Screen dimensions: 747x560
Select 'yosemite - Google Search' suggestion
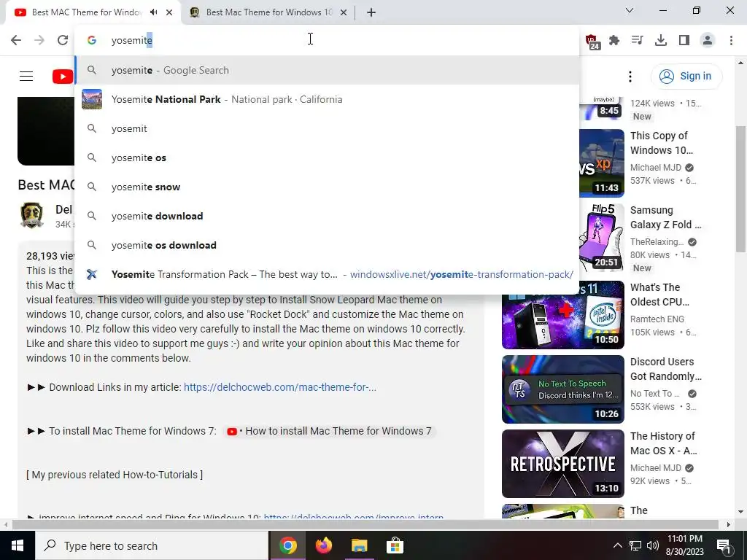[327, 70]
